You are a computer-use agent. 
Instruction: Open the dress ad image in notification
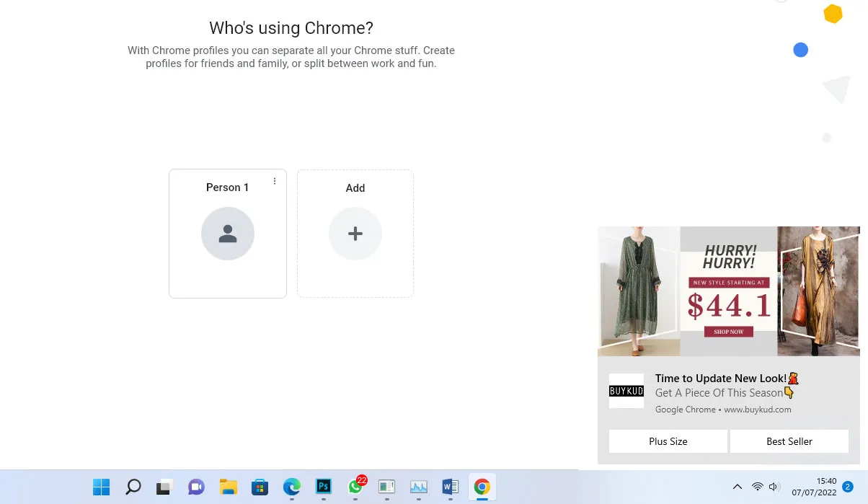click(x=728, y=291)
